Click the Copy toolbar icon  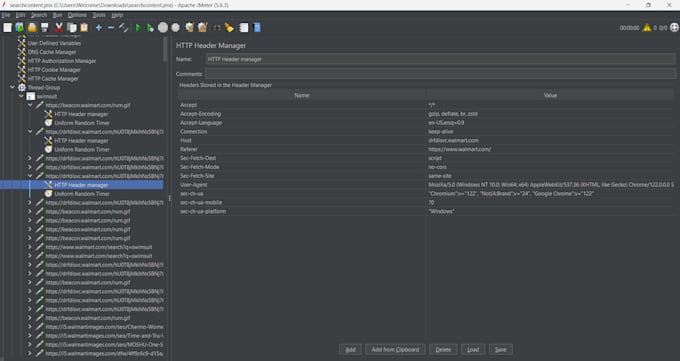72,28
